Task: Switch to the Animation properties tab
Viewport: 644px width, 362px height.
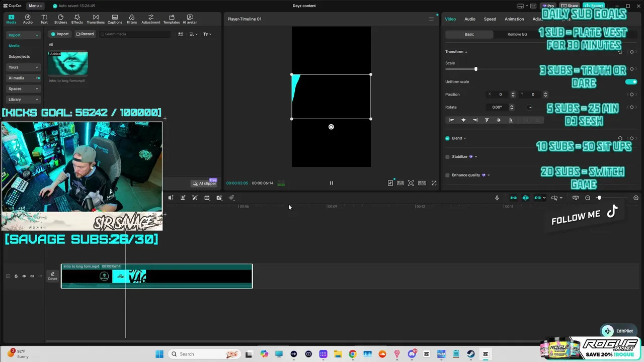Action: pyautogui.click(x=514, y=19)
